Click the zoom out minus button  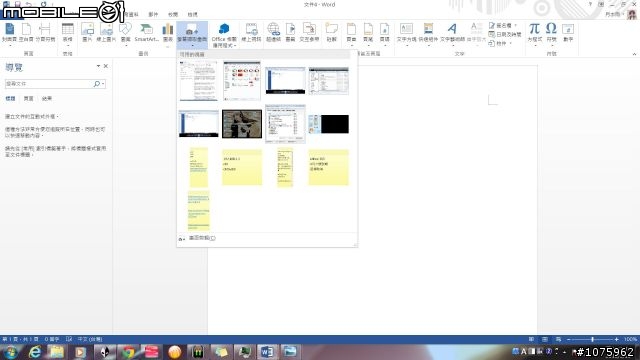[569, 340]
